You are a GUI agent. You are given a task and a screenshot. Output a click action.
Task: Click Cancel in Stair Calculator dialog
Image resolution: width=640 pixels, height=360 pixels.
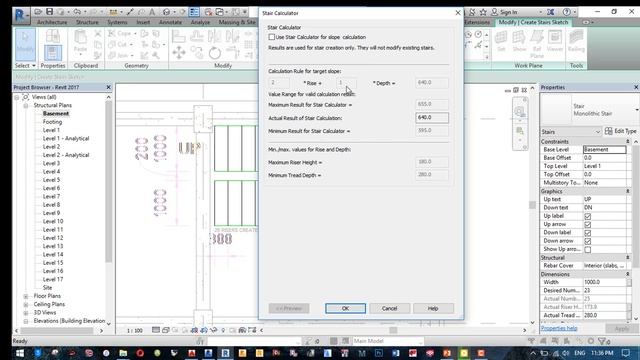click(389, 308)
